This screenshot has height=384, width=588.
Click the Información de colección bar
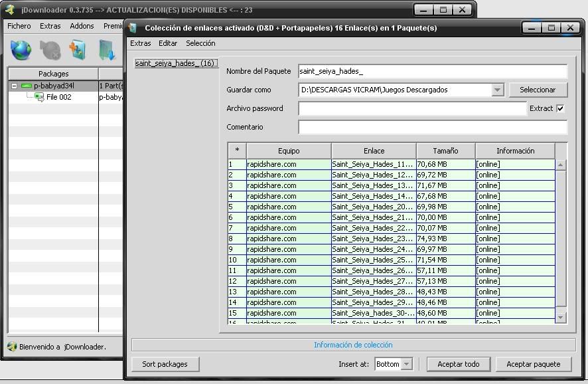pos(353,345)
